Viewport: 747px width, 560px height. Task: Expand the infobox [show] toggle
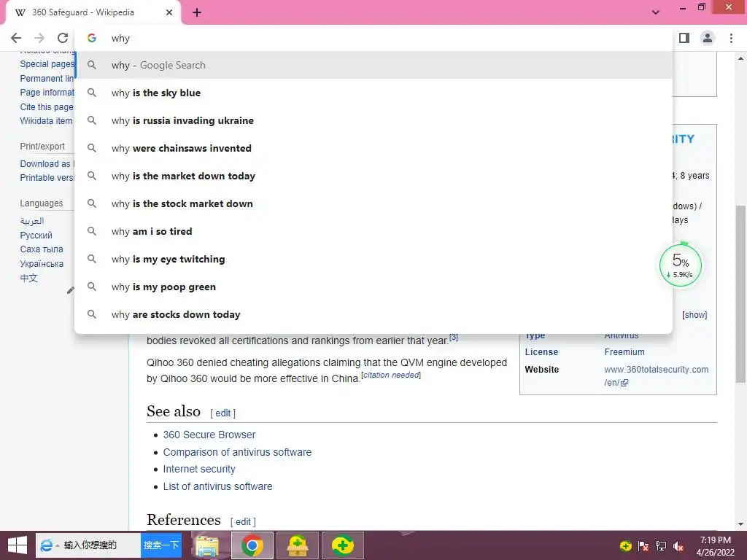coord(694,315)
